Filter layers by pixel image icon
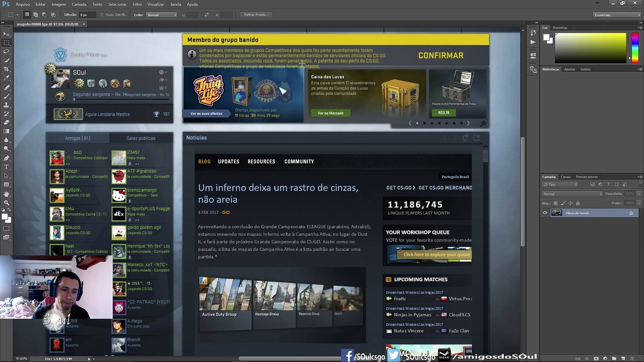 [592, 185]
